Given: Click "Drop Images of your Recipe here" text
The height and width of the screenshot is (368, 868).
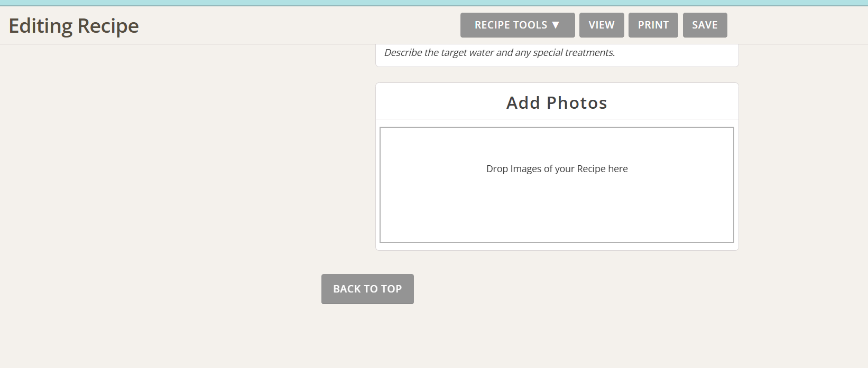Looking at the screenshot, I should (557, 169).
